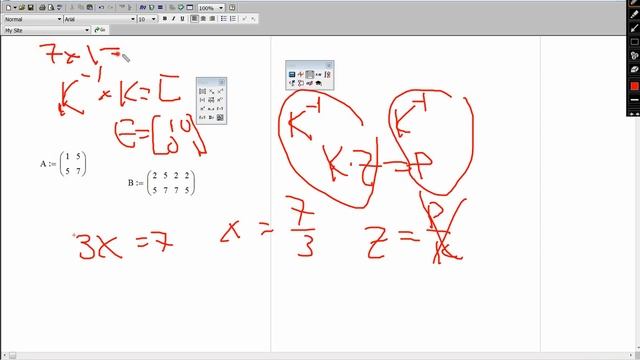Click the horizontal scrollbar right arrow
Image resolution: width=640 pixels, height=360 pixels.
632,356
